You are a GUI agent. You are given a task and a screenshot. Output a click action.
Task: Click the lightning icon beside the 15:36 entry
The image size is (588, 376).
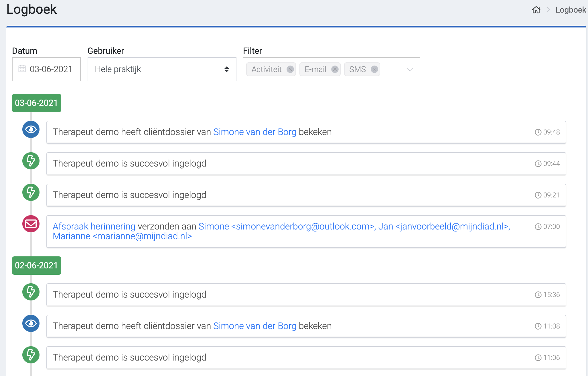coord(31,292)
